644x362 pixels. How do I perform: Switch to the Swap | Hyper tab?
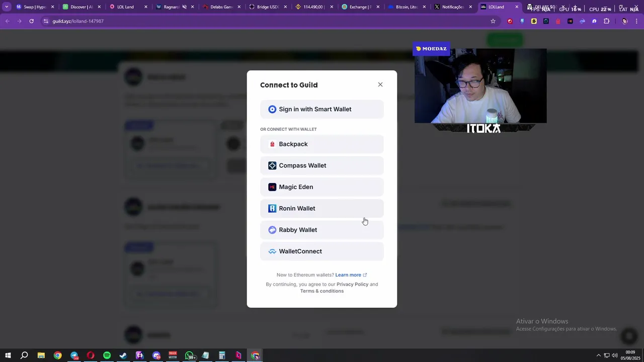(x=34, y=7)
